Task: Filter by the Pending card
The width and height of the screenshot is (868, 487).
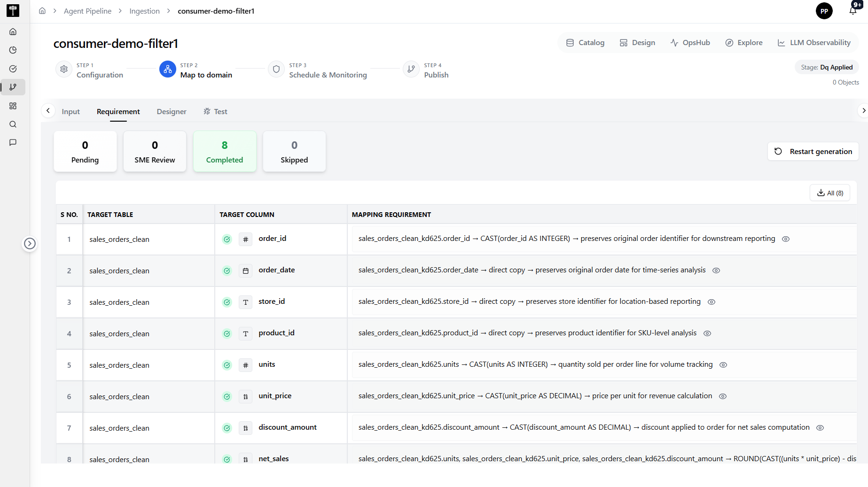Action: (x=85, y=151)
